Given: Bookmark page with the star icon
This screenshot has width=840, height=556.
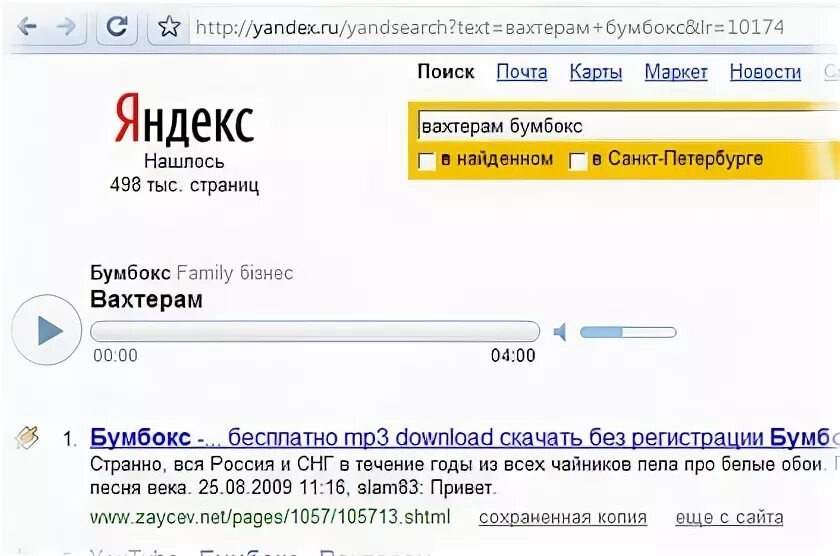Looking at the screenshot, I should click(169, 26).
